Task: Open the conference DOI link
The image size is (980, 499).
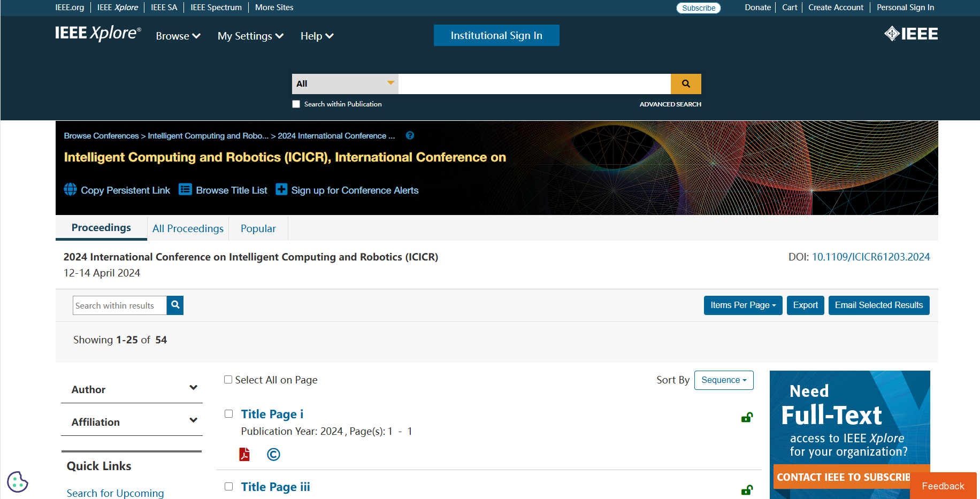Action: (870, 257)
